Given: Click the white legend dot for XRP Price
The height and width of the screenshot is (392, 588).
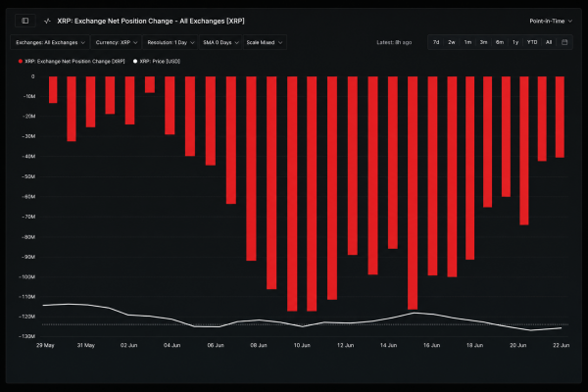Looking at the screenshot, I should point(135,61).
